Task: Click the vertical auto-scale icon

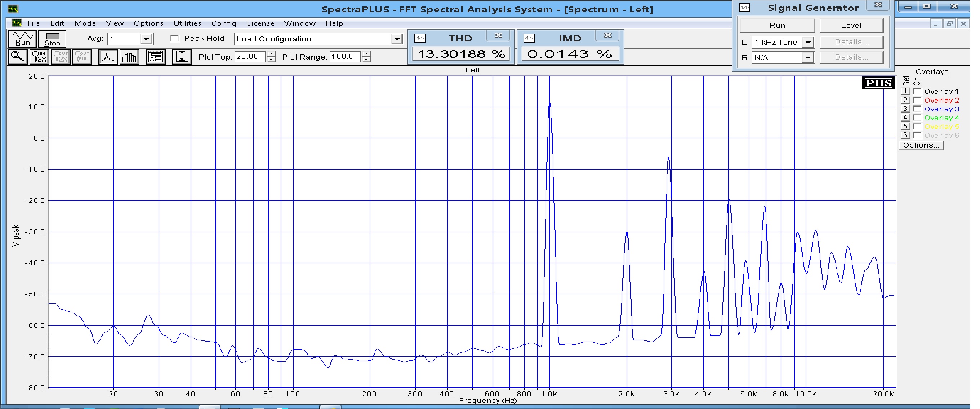Action: (182, 57)
